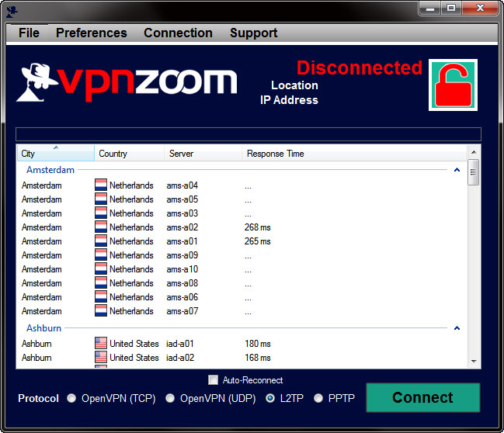
Task: Select the PPTP protocol radio button
Action: pyautogui.click(x=318, y=398)
